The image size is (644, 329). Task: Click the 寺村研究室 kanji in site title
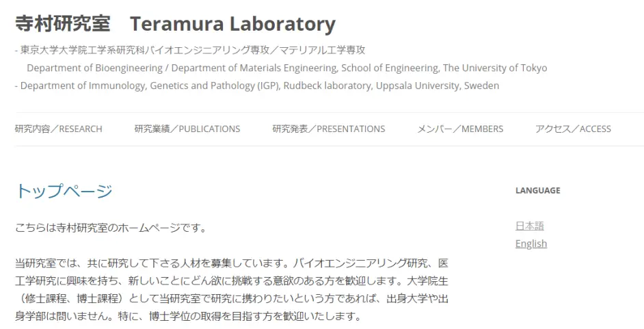coord(62,24)
